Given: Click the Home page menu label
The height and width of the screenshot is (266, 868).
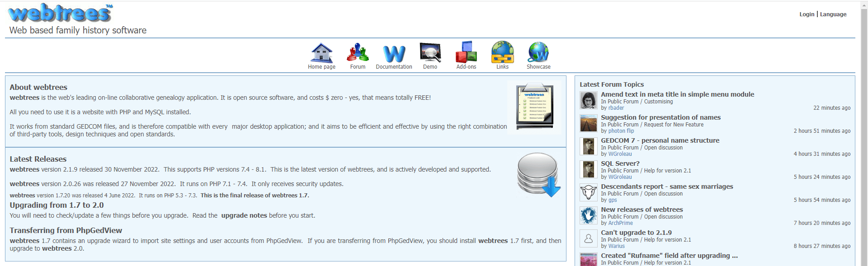Looking at the screenshot, I should tap(322, 67).
